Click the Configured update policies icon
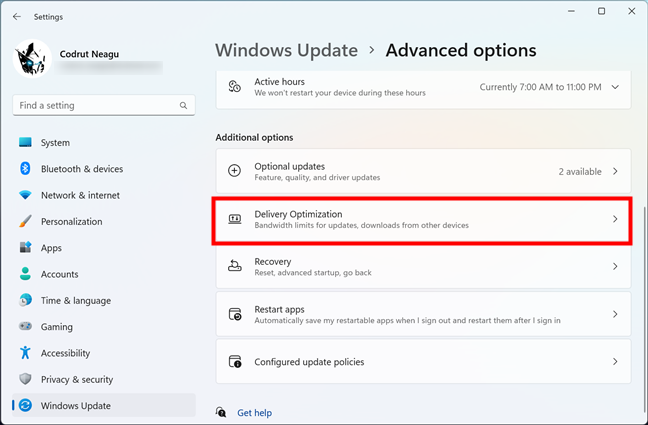Screen dimensions: 648x425 [235, 361]
